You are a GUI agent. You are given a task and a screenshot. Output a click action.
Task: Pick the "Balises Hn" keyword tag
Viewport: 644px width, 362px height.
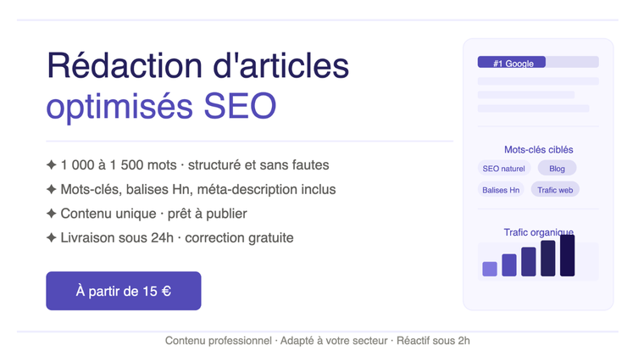pyautogui.click(x=501, y=190)
